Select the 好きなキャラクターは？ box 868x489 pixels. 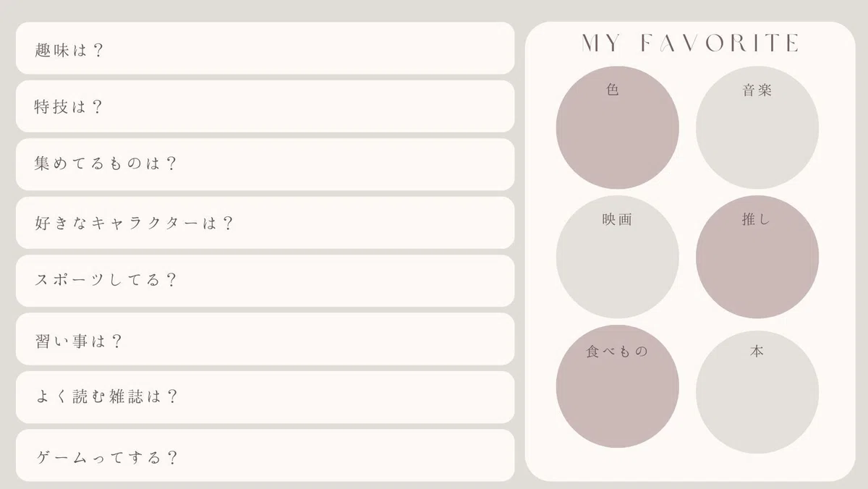pos(265,223)
